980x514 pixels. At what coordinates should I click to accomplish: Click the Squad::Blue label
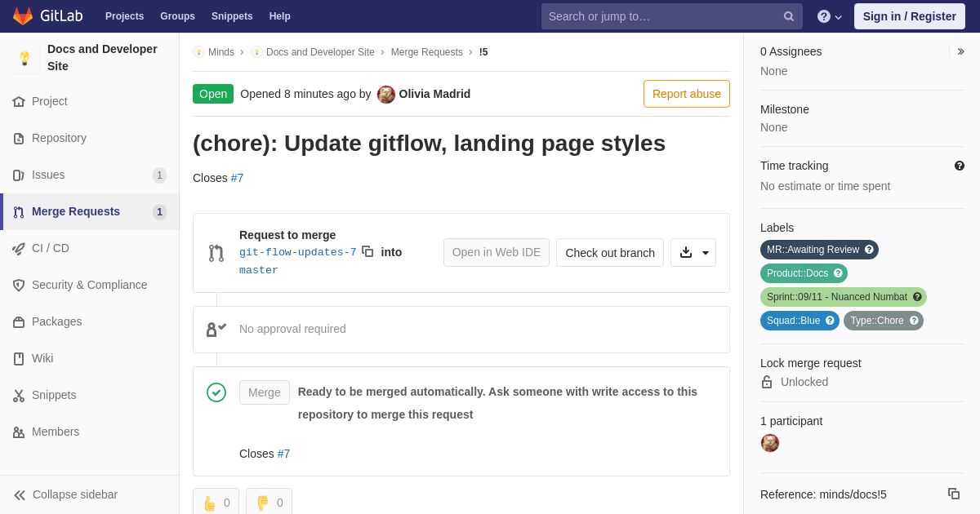800,321
